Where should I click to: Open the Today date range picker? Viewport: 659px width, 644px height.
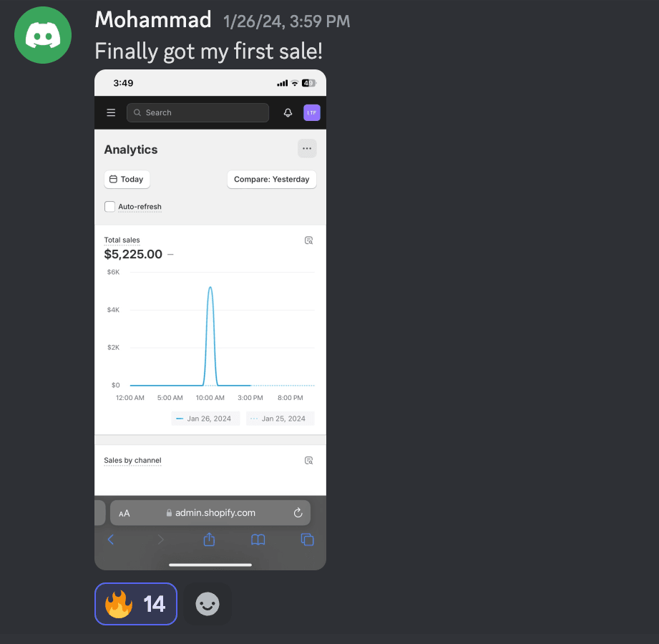[127, 180]
